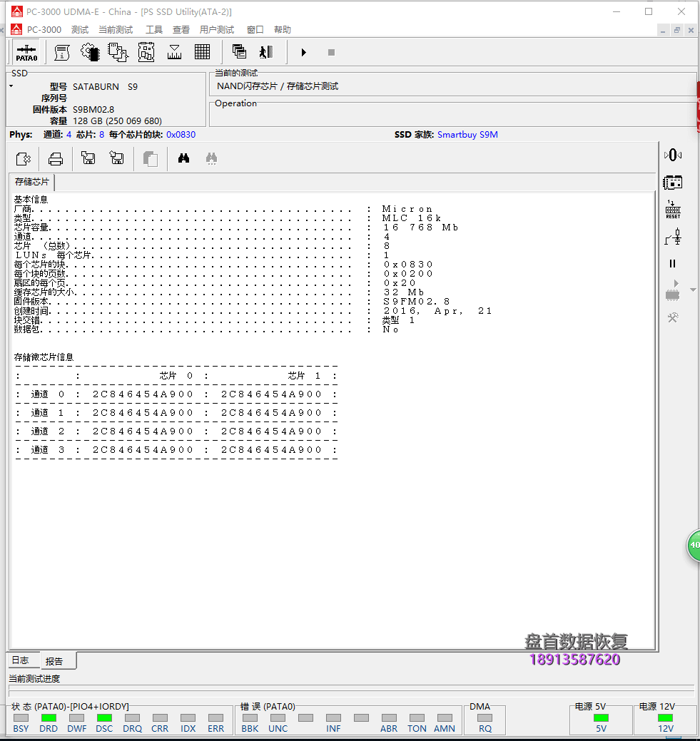Click the '2016, Apr, 21' creation date
This screenshot has height=741, width=700.
click(x=437, y=311)
